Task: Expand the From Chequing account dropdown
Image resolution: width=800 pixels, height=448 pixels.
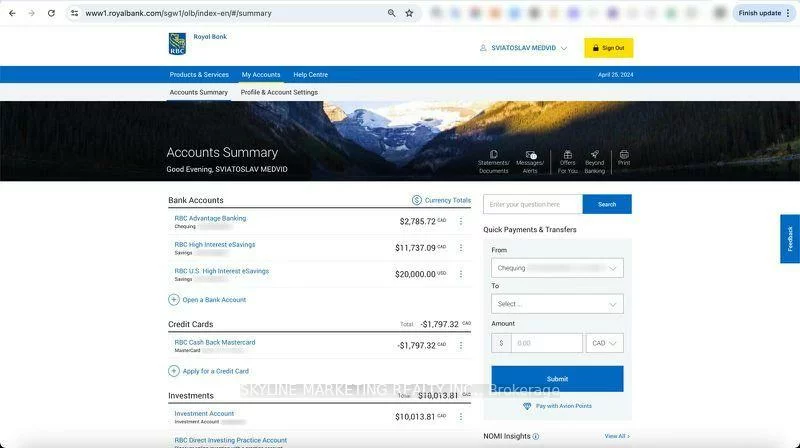Action: pos(557,268)
